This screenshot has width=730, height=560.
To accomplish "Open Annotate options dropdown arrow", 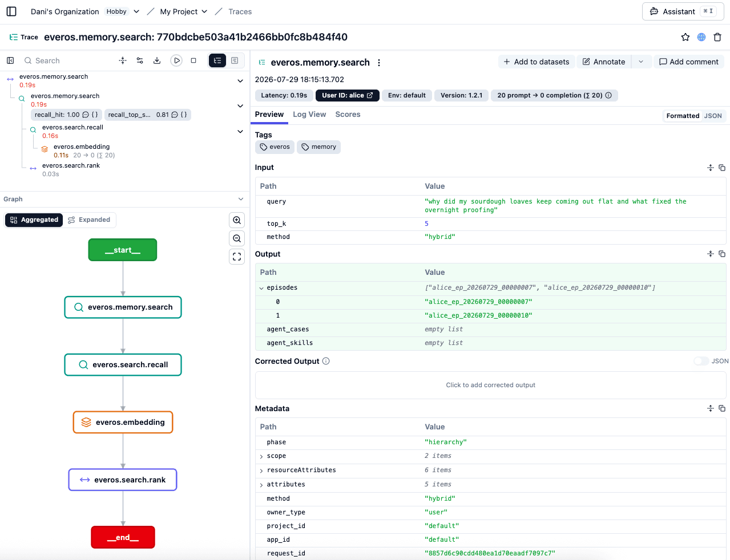I will pyautogui.click(x=641, y=62).
